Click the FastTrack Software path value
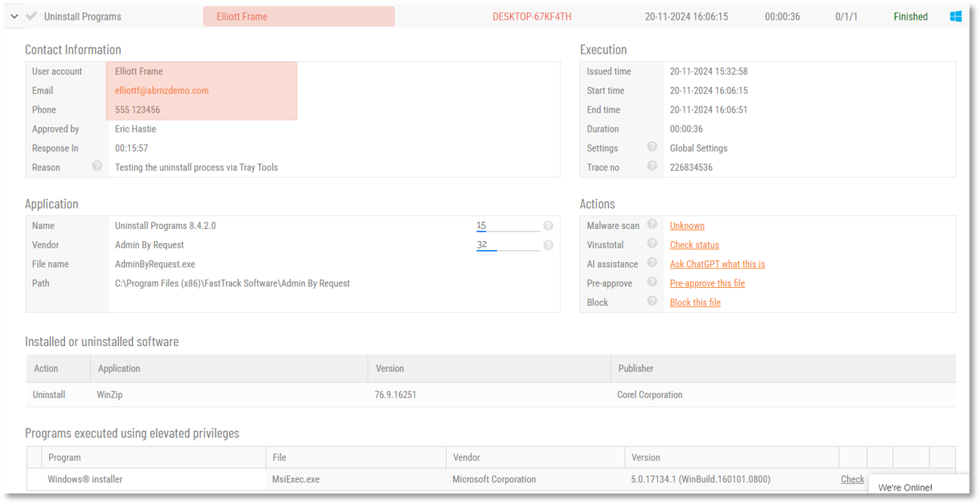Image resolution: width=980 pixels, height=504 pixels. point(232,283)
